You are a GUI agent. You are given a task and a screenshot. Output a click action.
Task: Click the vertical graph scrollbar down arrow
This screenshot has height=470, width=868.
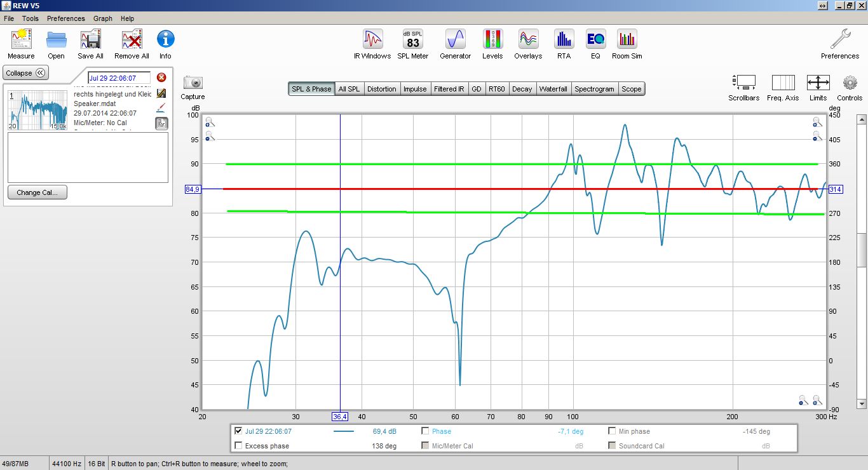click(862, 403)
